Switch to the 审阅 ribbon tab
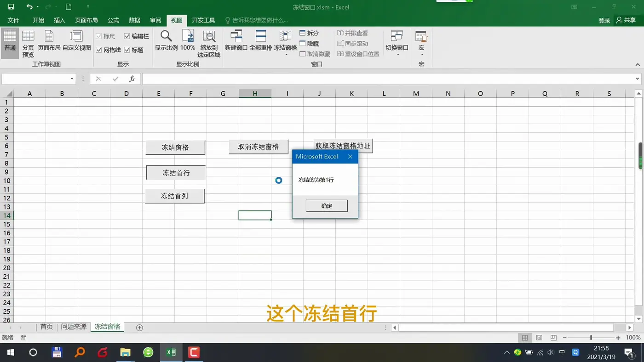 (x=155, y=20)
